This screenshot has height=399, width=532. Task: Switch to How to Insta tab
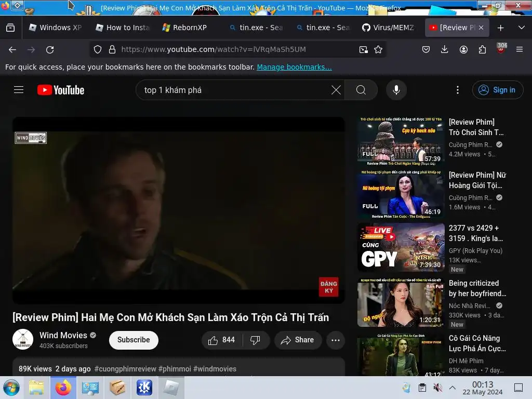point(123,28)
